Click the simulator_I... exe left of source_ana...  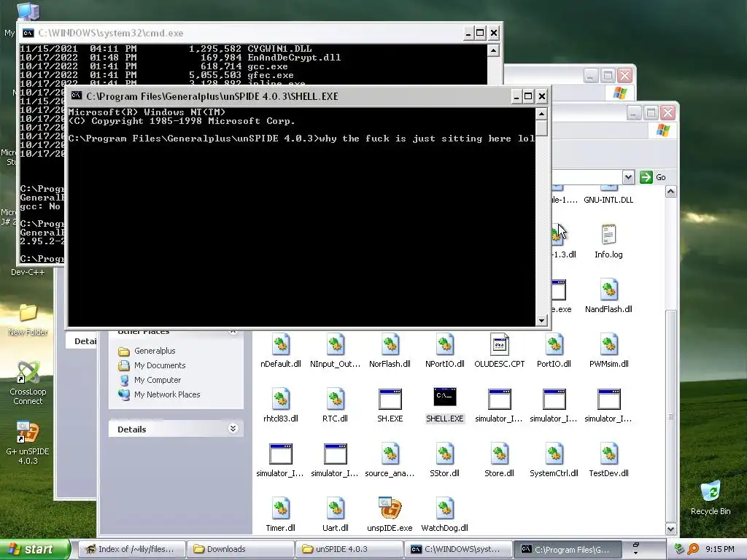point(336,454)
